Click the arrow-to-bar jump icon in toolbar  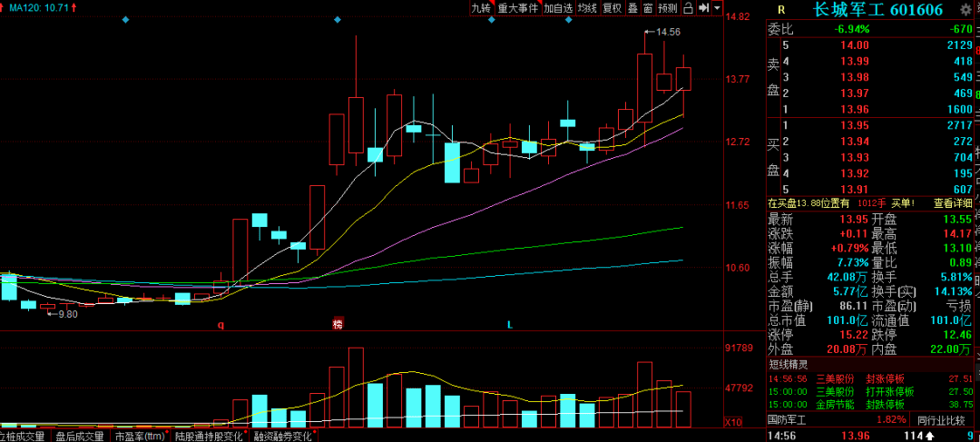pos(703,8)
